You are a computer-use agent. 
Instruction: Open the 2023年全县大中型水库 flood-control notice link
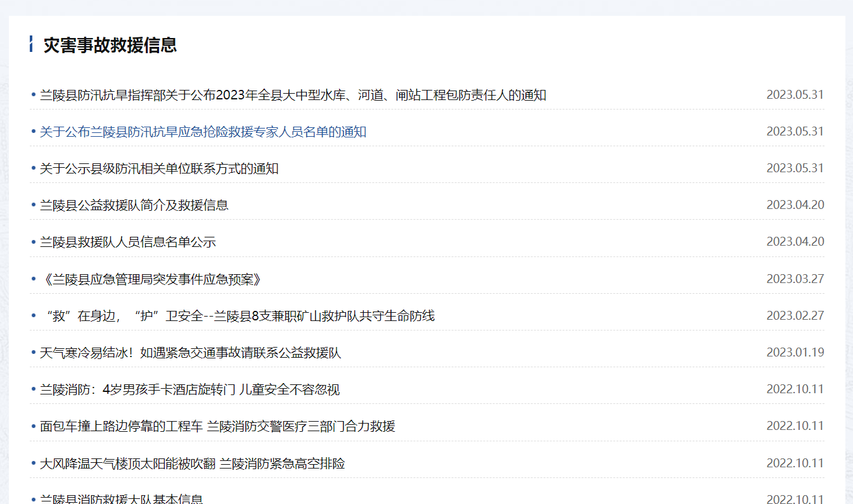[x=293, y=96]
